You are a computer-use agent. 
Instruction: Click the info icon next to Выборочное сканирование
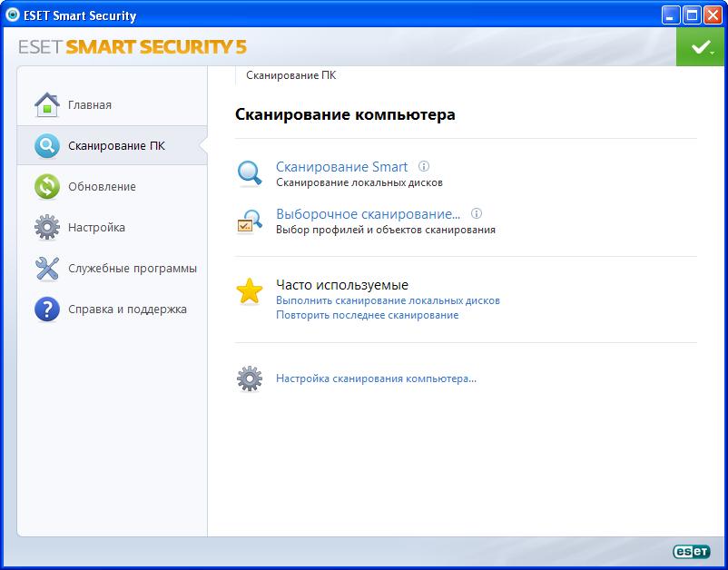[x=477, y=213]
